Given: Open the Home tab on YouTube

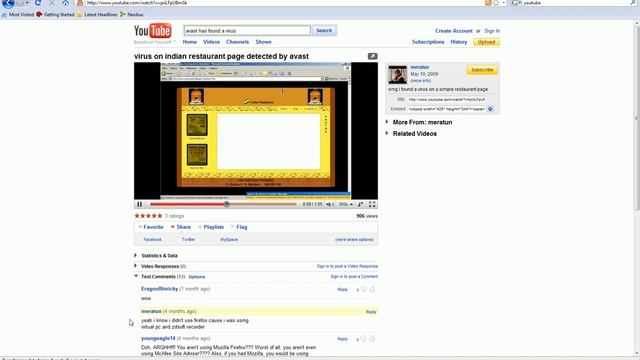Looking at the screenshot, I should [x=190, y=42].
